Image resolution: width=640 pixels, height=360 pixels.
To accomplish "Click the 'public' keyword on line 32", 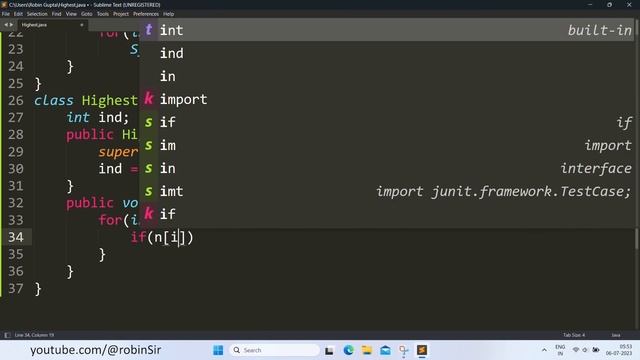I will (x=90, y=203).
